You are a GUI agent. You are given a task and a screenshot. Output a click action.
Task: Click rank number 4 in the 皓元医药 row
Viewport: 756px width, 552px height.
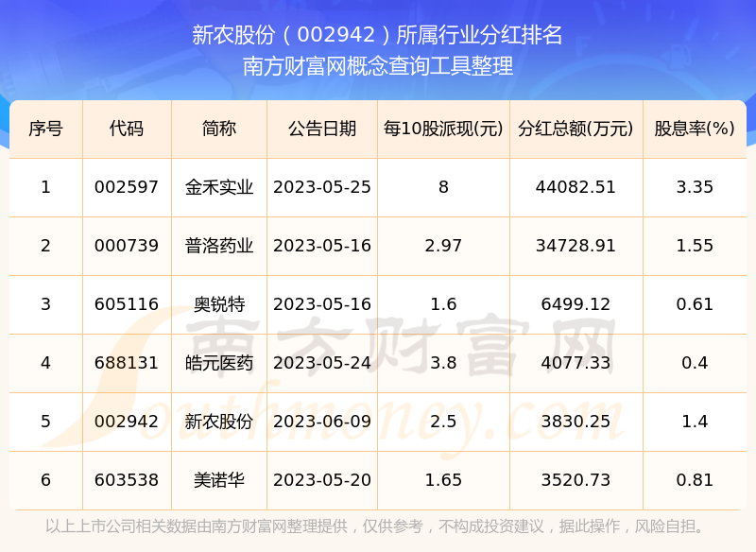click(x=45, y=363)
